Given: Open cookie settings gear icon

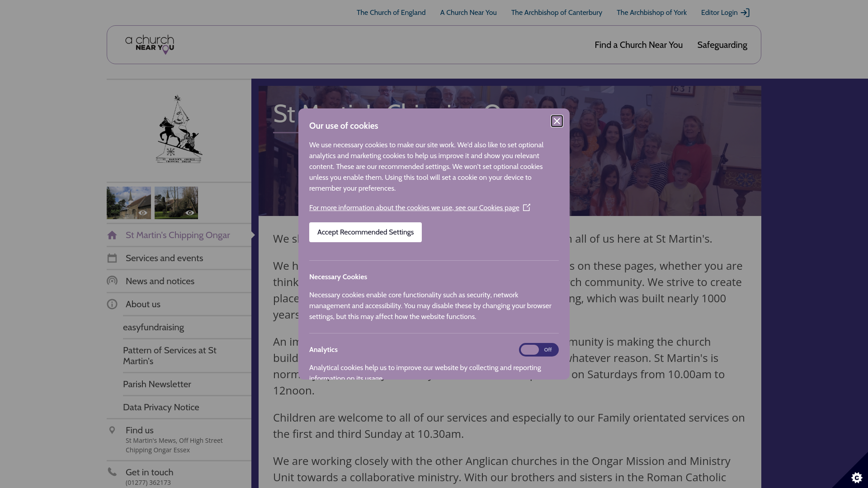Looking at the screenshot, I should click(857, 477).
